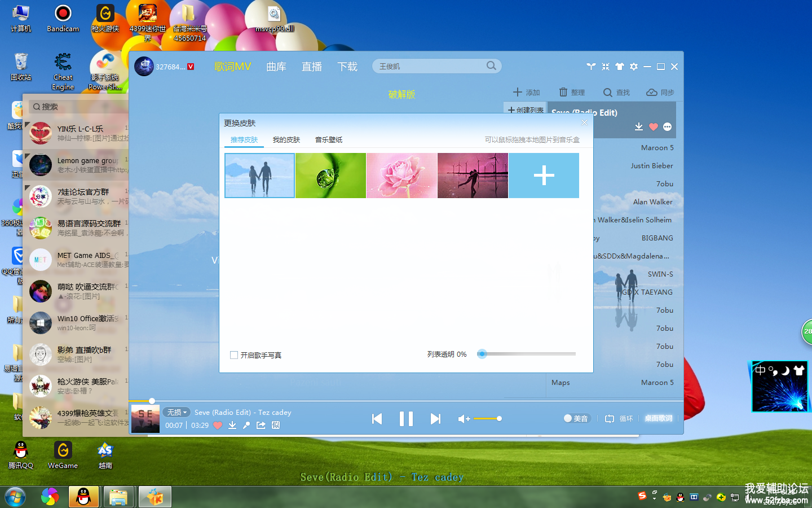Close the 更换皮肤 skin dialog
The width and height of the screenshot is (812, 508).
tap(585, 122)
